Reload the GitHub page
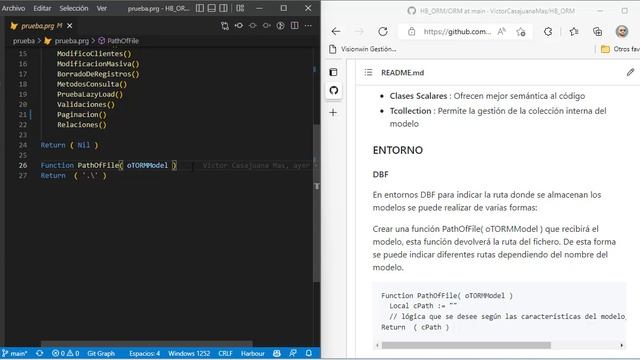This screenshot has width=640, height=360. click(x=383, y=31)
